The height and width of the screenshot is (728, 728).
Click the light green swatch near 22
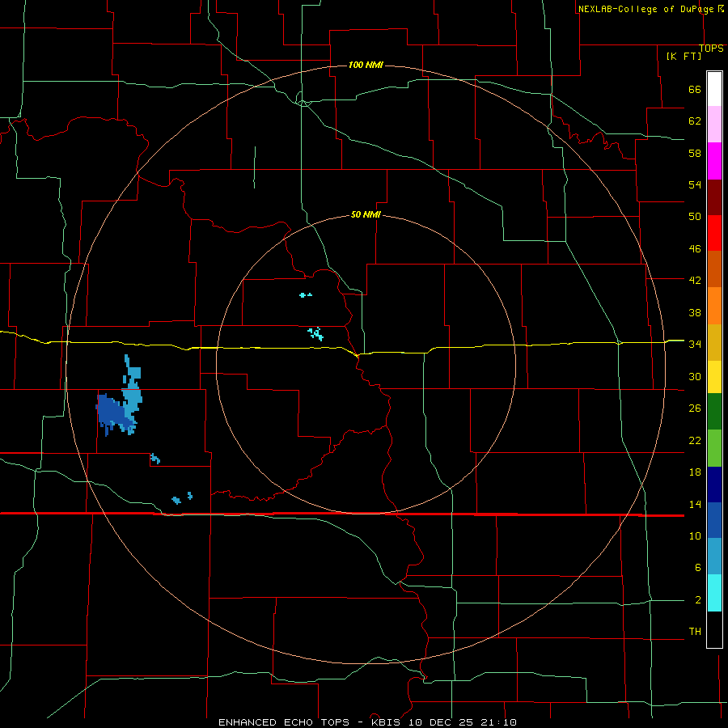click(x=714, y=448)
